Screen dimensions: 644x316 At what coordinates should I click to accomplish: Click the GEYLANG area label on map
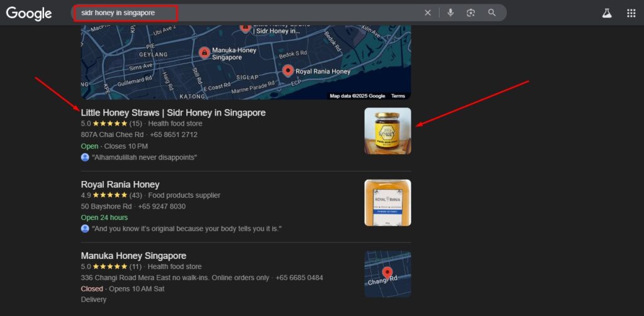click(x=153, y=54)
